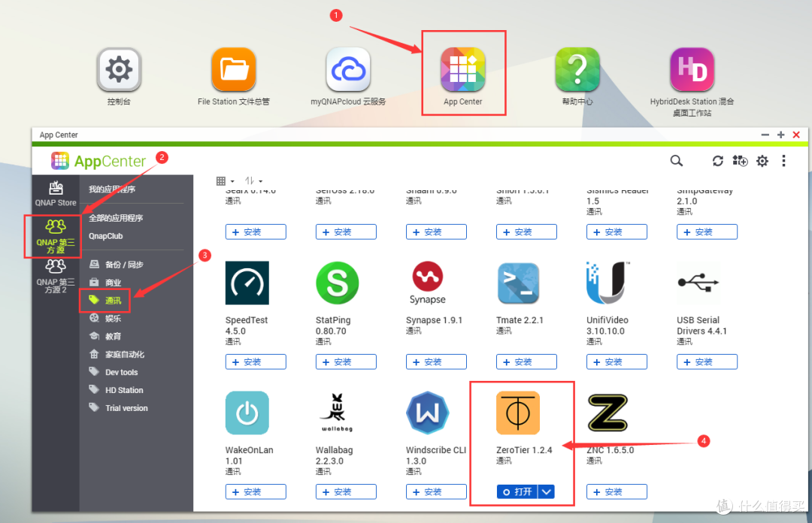Click the WakeOnLan app icon
Screen dimensions: 812x523
pyautogui.click(x=247, y=413)
